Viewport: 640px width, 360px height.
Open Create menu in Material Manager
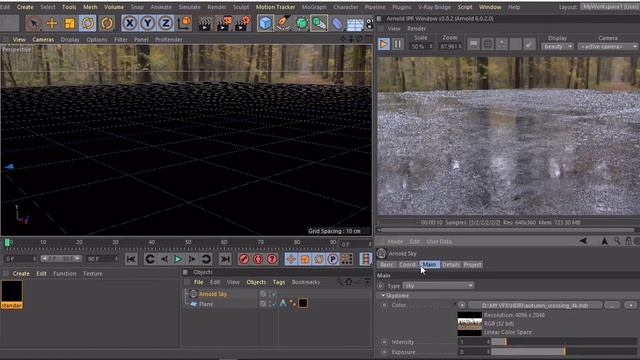coord(21,273)
